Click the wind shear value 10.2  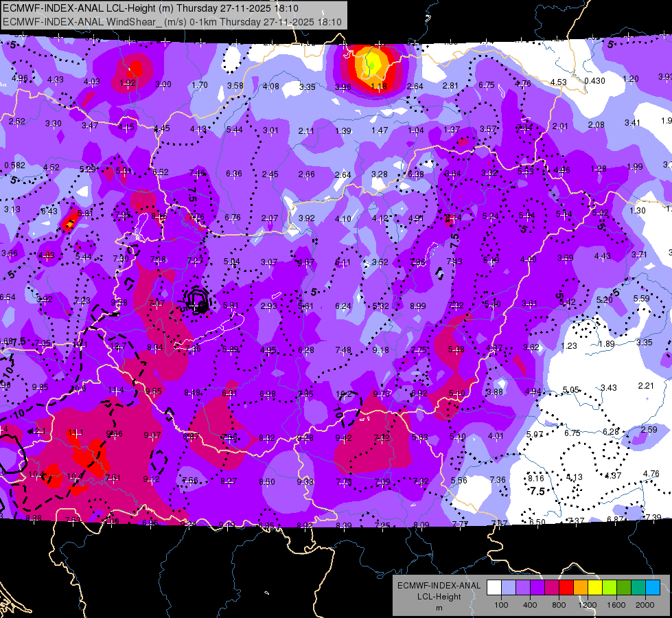pos(344,393)
